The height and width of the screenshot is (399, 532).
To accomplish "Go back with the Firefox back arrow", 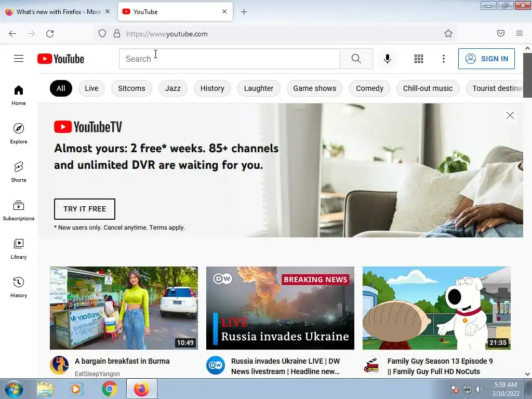I will point(12,34).
